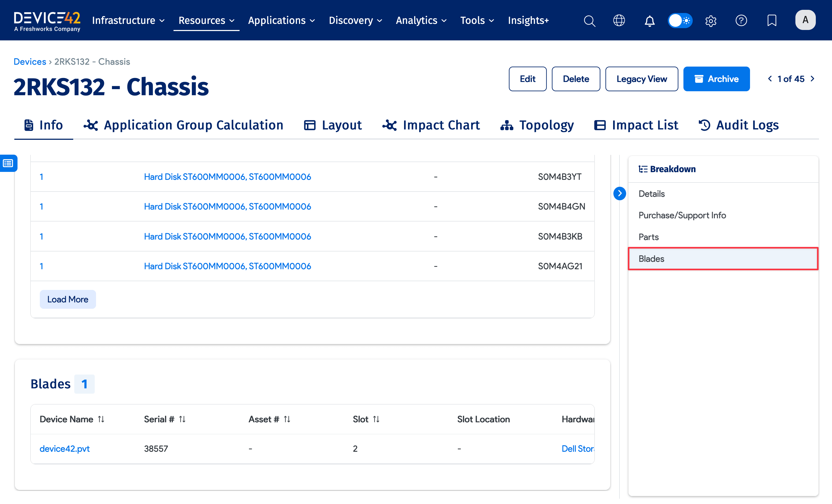The height and width of the screenshot is (504, 832).
Task: Open the device42.pvt blade link
Action: (64, 449)
